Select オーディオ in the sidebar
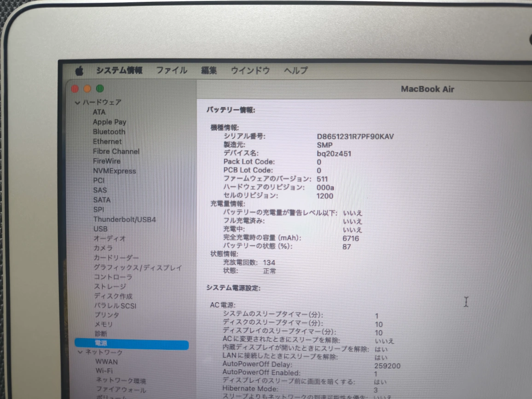Viewport: 532px width, 399px height. click(x=110, y=239)
